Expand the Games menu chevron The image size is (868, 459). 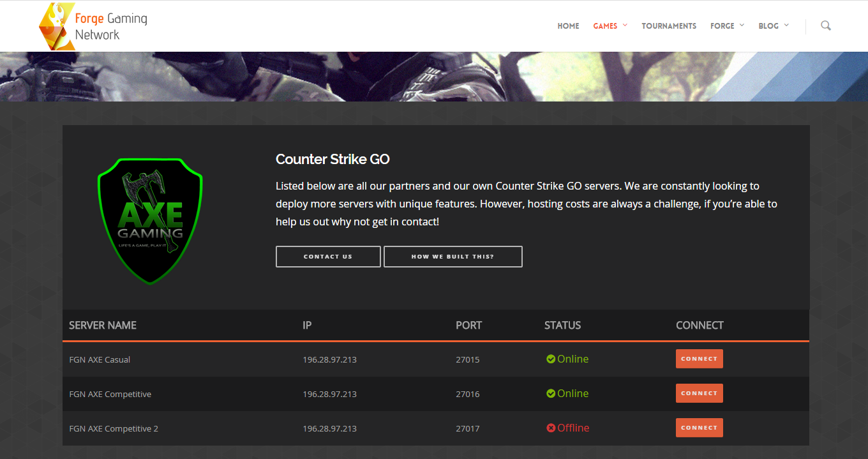tap(625, 26)
